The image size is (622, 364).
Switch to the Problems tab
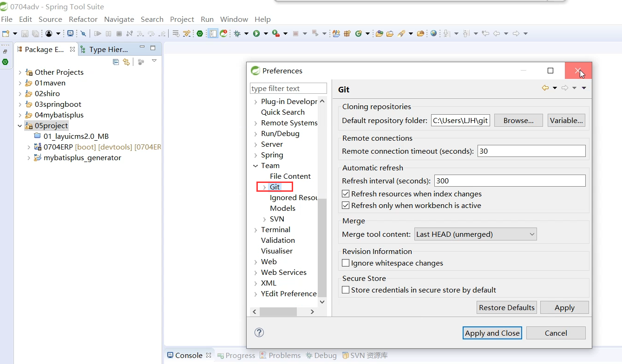280,355
